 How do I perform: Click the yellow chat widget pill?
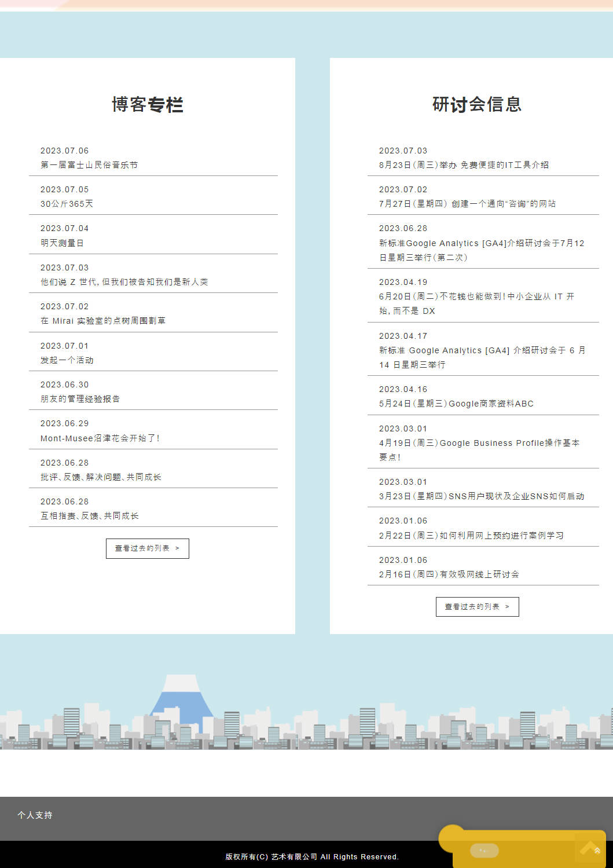point(484,850)
